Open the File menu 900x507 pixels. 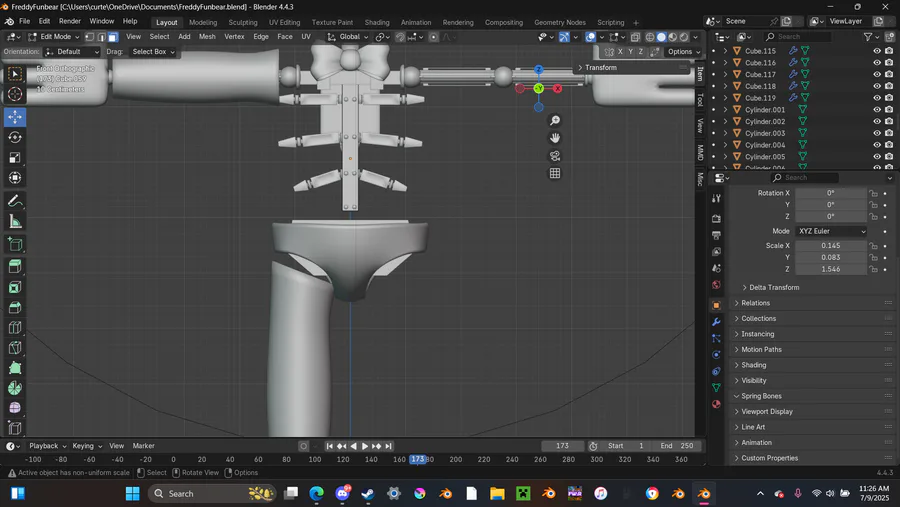tap(25, 21)
